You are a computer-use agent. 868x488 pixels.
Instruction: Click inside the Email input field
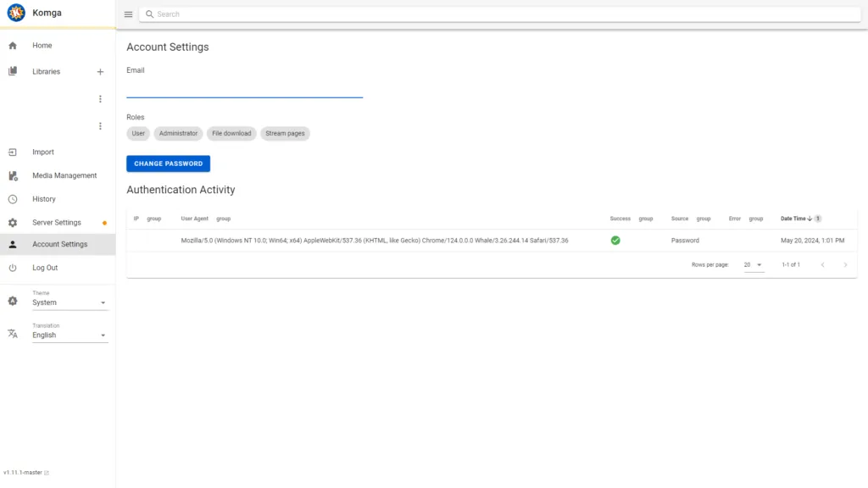(244, 89)
